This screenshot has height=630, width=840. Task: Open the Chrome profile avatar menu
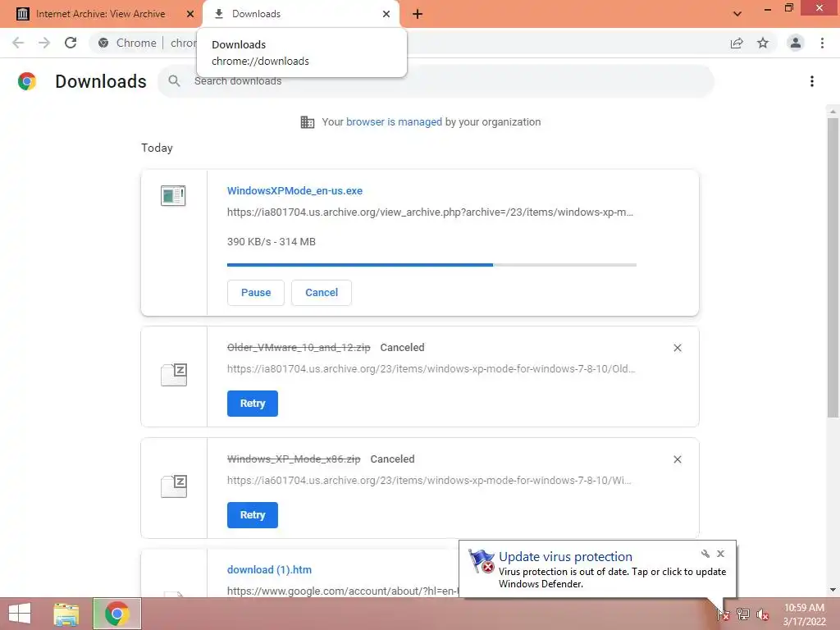[x=796, y=43]
